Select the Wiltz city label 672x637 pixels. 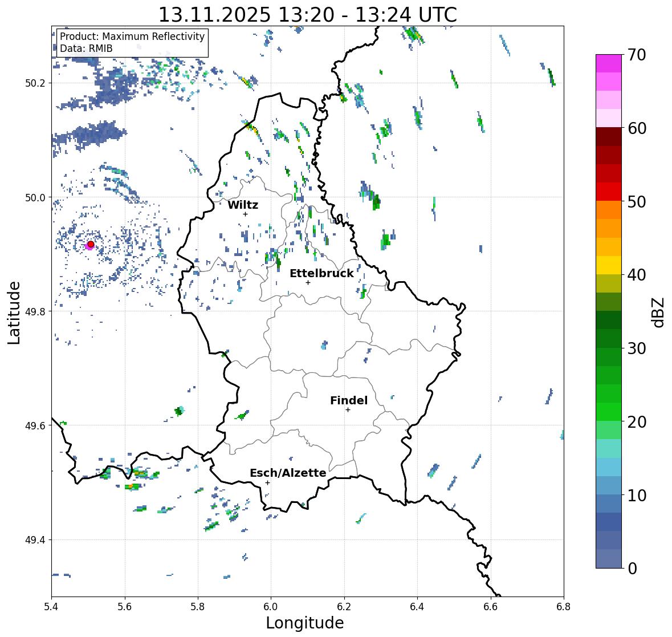point(243,205)
